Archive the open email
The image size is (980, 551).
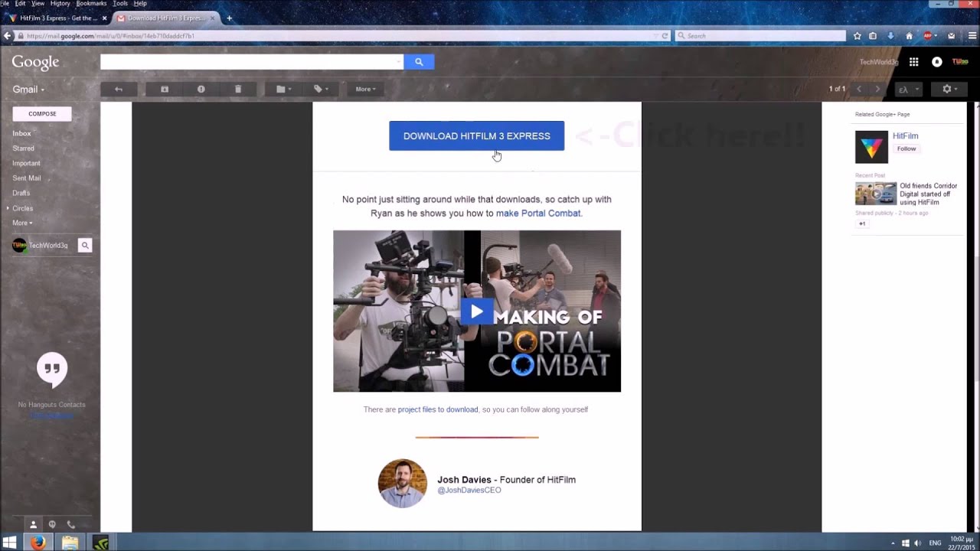(x=165, y=89)
